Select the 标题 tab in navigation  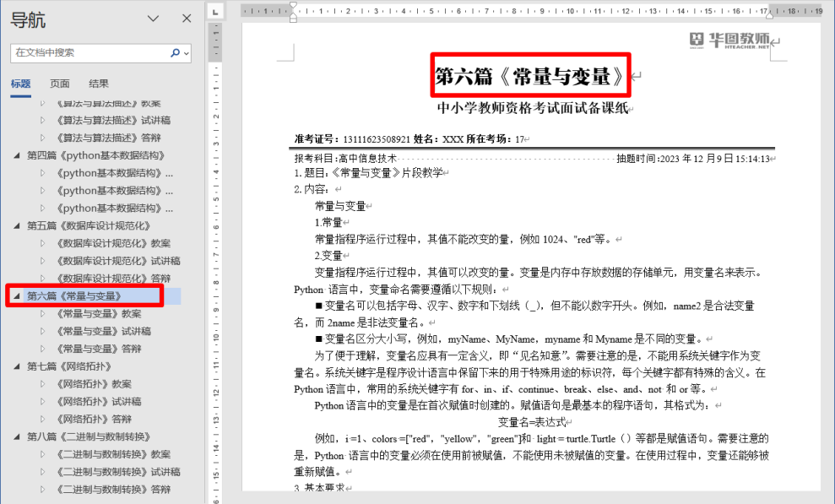pyautogui.click(x=21, y=84)
